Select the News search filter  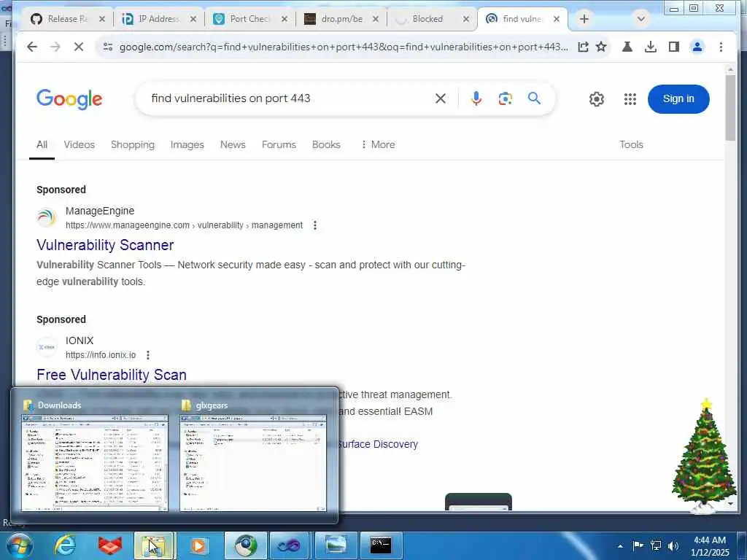[x=233, y=144]
